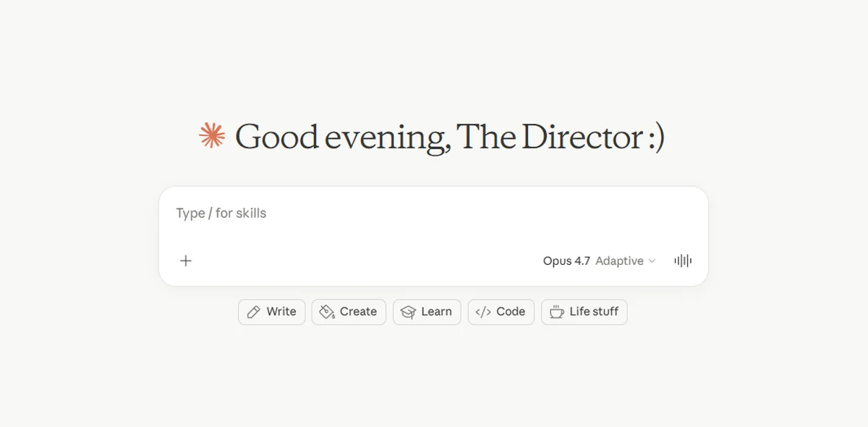Expand the chevron next to Adaptive
868x427 pixels.
point(652,261)
